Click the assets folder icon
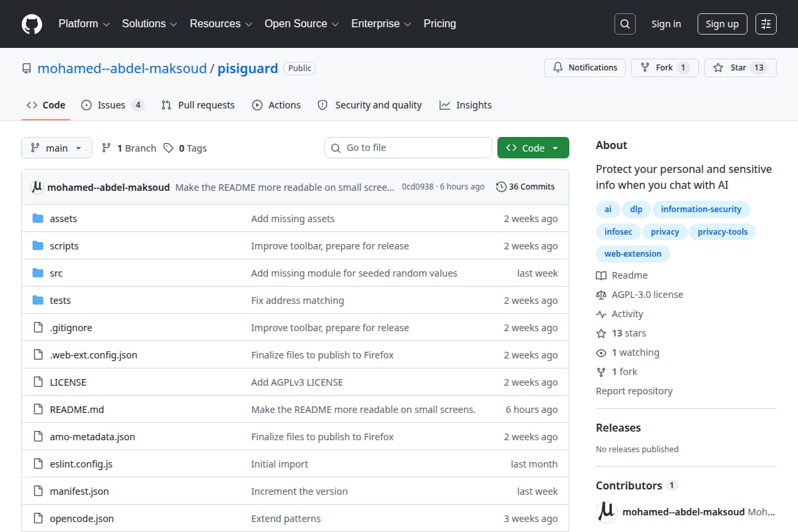 coord(38,219)
